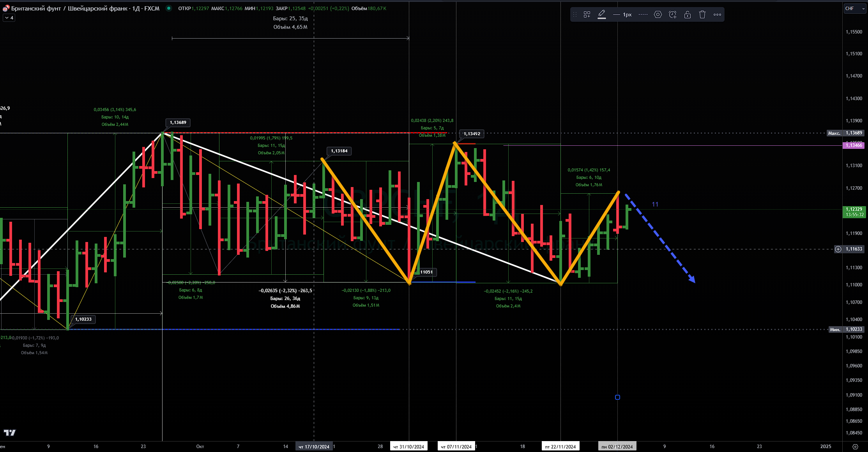The height and width of the screenshot is (452, 868).
Task: Click the 0,01574 (1,42%) 157,4 label
Action: click(589, 170)
